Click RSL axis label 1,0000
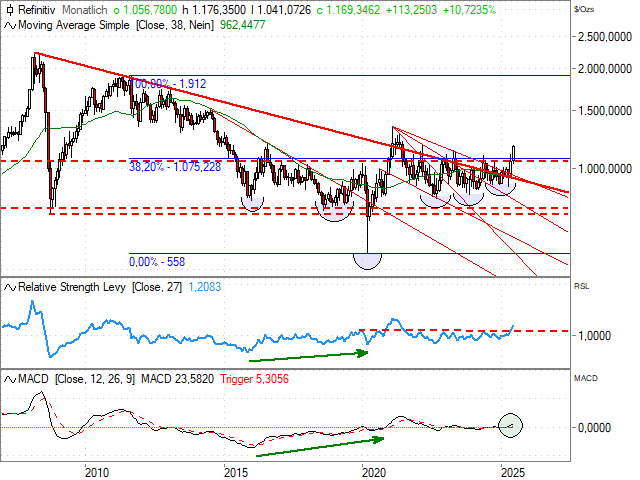Image resolution: width=640 pixels, height=480 pixels. 594,336
